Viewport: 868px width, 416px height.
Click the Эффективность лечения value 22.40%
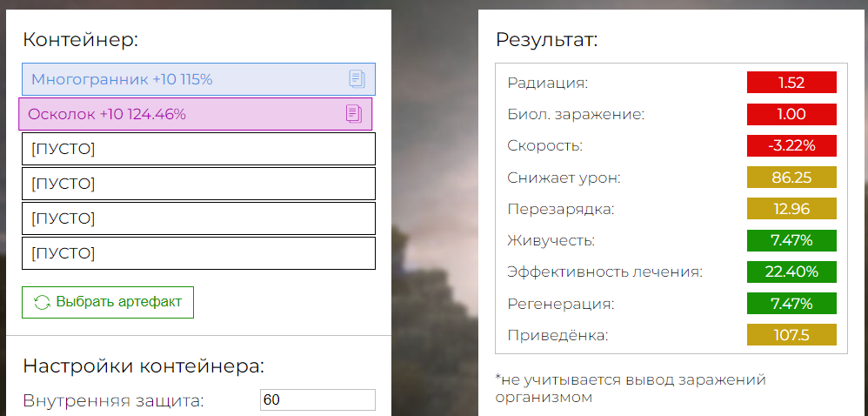click(791, 272)
